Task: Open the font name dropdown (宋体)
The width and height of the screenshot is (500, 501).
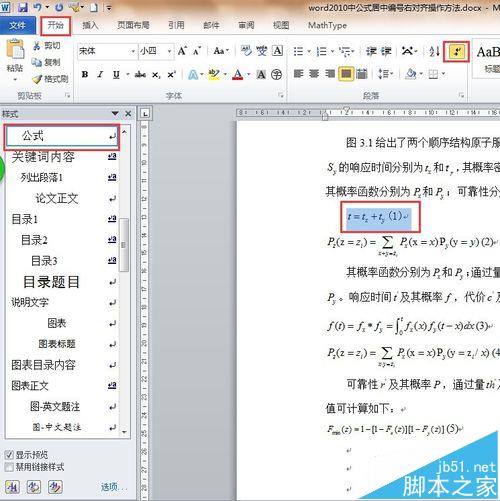Action: [107, 51]
